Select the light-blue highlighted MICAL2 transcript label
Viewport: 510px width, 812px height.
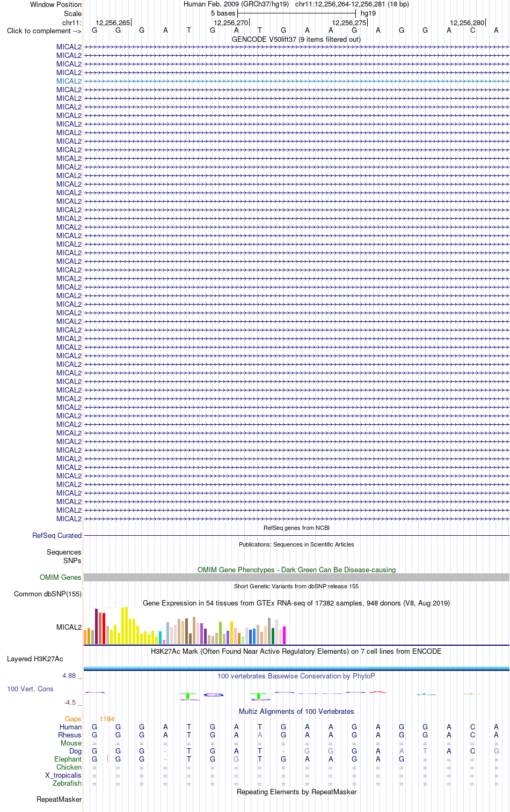[x=69, y=81]
